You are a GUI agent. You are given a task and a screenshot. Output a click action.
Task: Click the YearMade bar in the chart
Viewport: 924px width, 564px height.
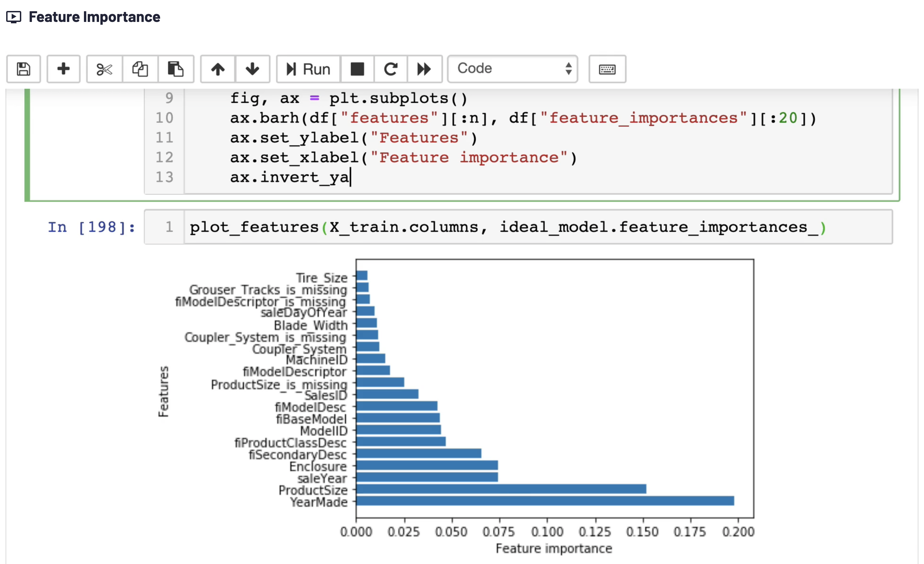525,502
